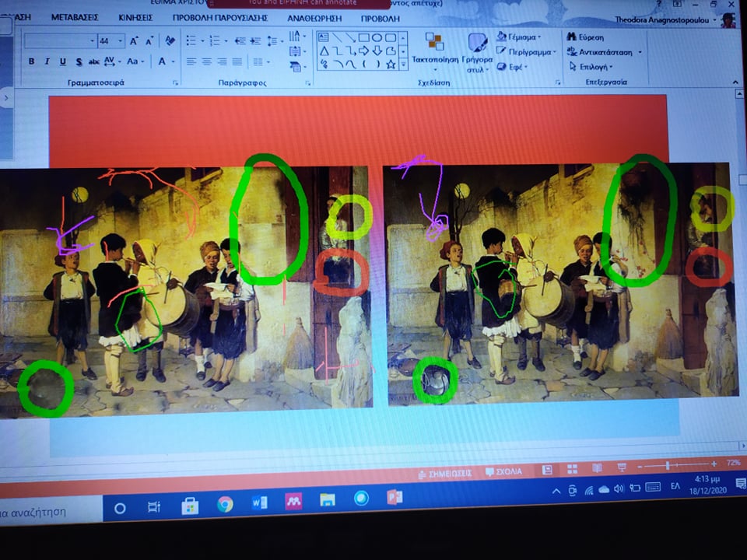
Task: Select the straight line shape
Action: point(337,37)
